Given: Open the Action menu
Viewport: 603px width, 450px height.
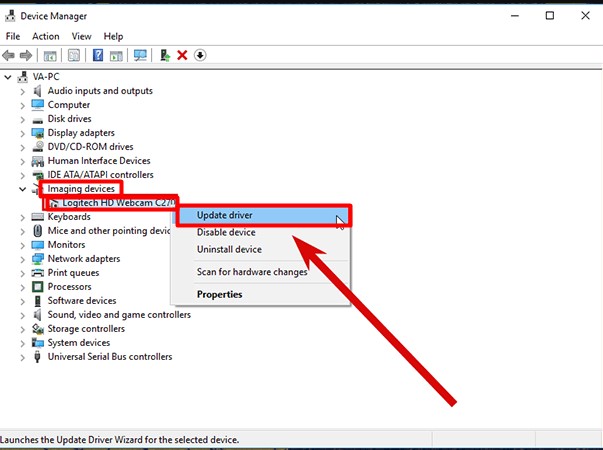Looking at the screenshot, I should point(46,37).
